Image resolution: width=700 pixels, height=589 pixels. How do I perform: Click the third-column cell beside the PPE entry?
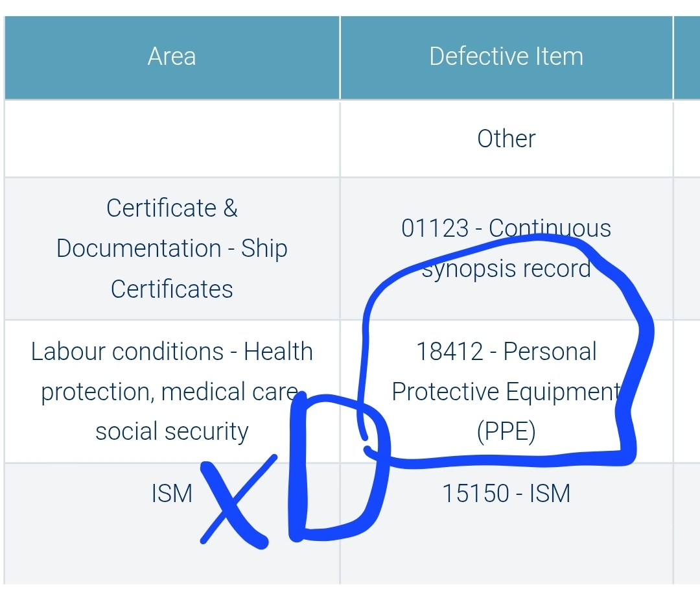pos(687,391)
